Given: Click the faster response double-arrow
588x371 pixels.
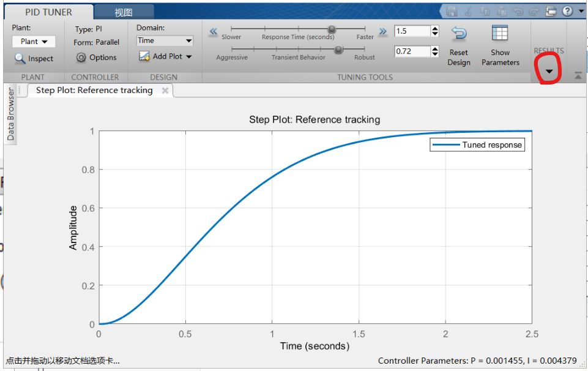Looking at the screenshot, I should 383,31.
